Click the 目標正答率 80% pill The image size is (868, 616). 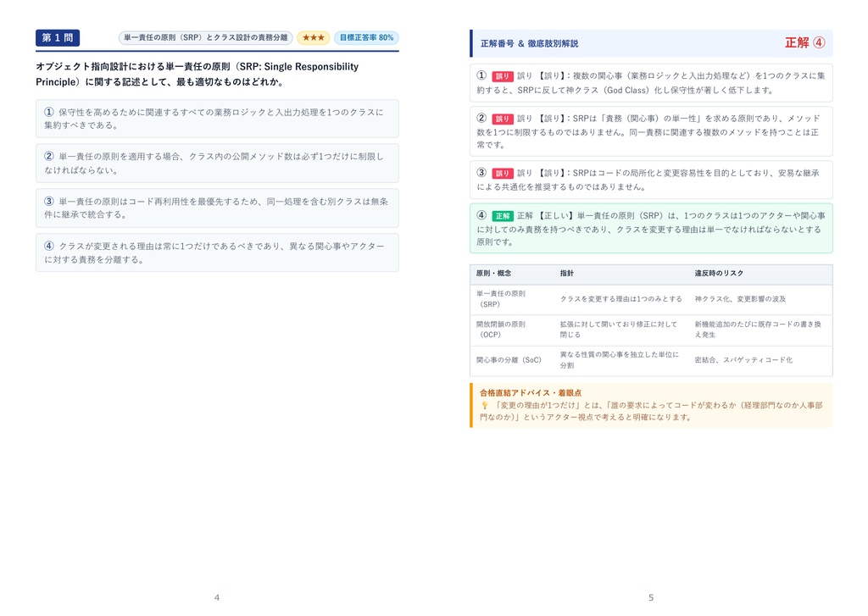point(366,37)
